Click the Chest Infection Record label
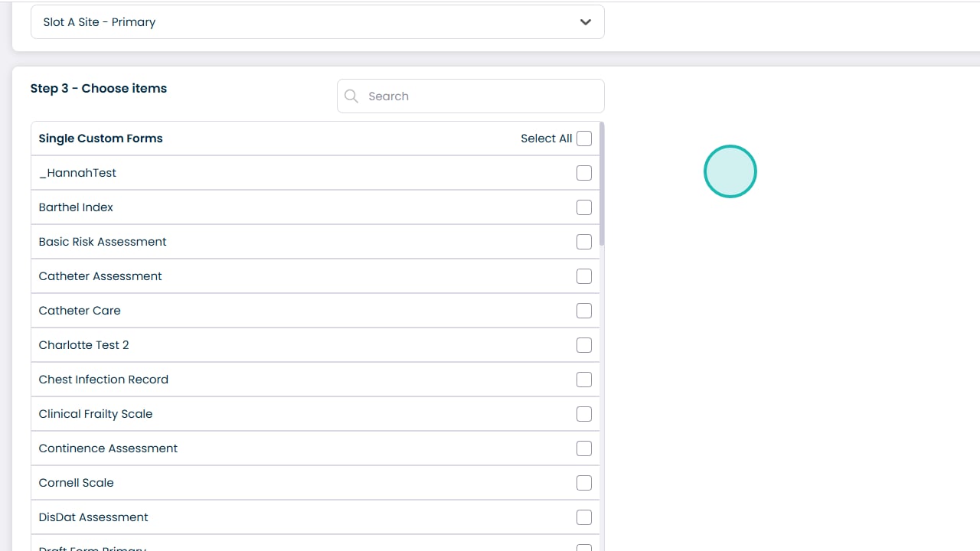Image resolution: width=980 pixels, height=551 pixels. pyautogui.click(x=103, y=380)
